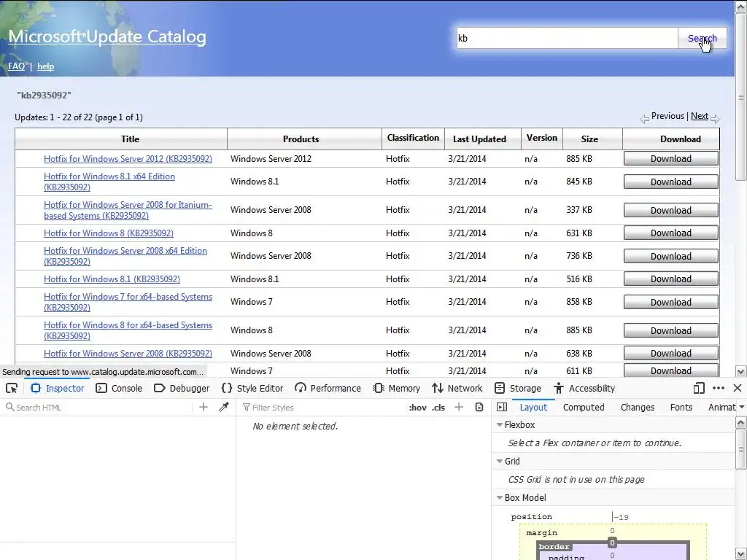Collapse the Grid section
Image resolution: width=747 pixels, height=560 pixels.
tap(500, 461)
